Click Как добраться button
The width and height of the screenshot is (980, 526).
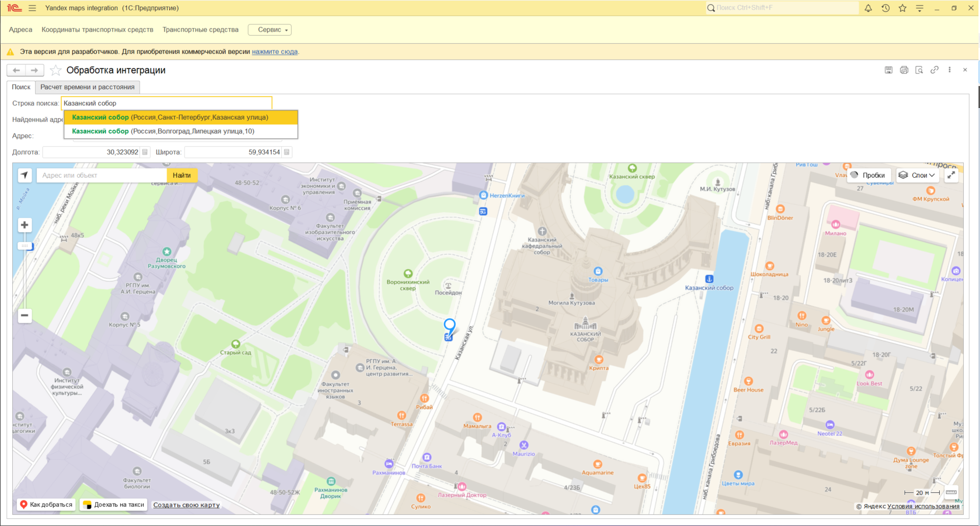point(46,505)
